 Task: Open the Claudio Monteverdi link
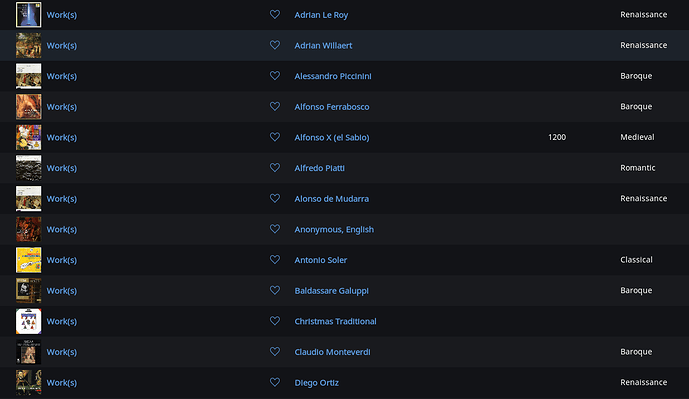pyautogui.click(x=332, y=352)
